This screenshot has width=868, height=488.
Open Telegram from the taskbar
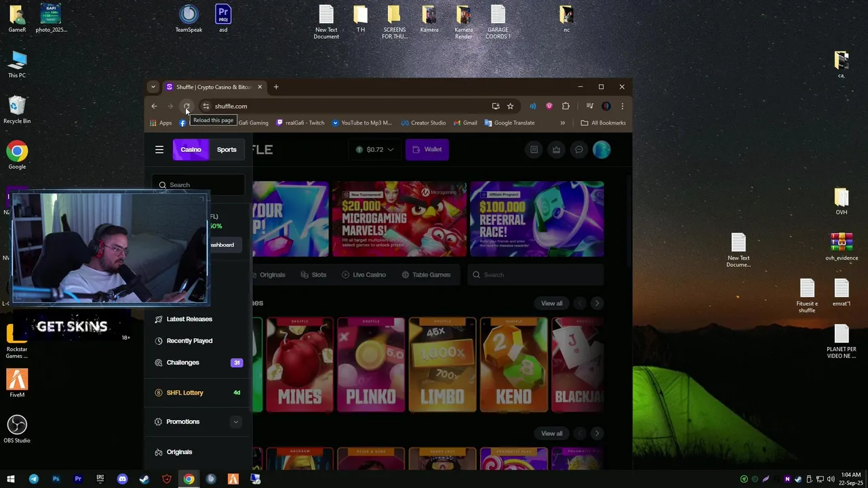click(x=33, y=479)
